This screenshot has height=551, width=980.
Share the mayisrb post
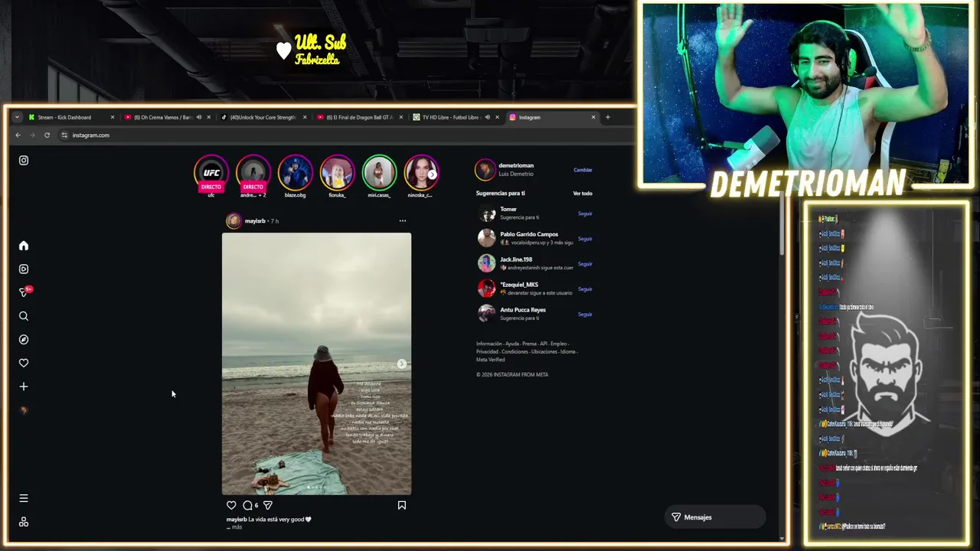267,505
